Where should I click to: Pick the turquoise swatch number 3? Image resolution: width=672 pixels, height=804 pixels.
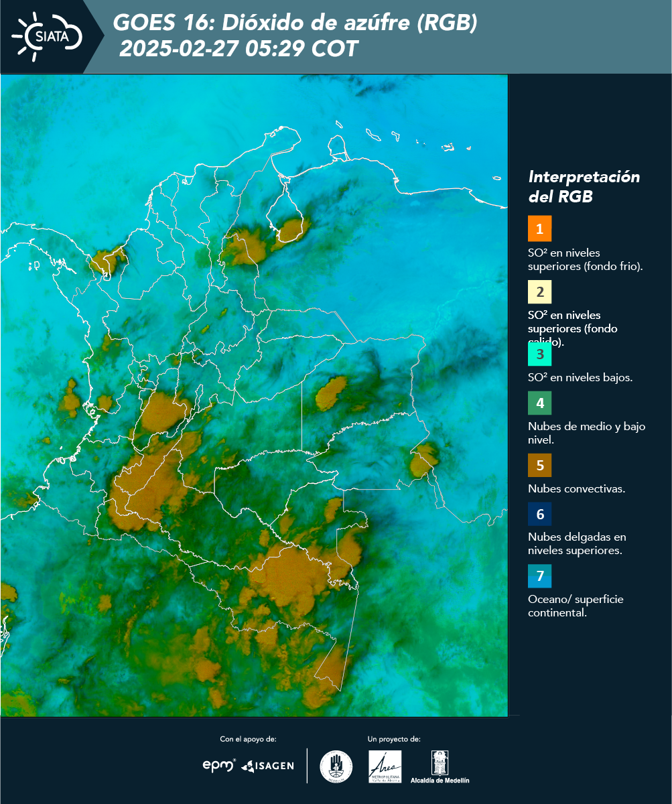539,354
